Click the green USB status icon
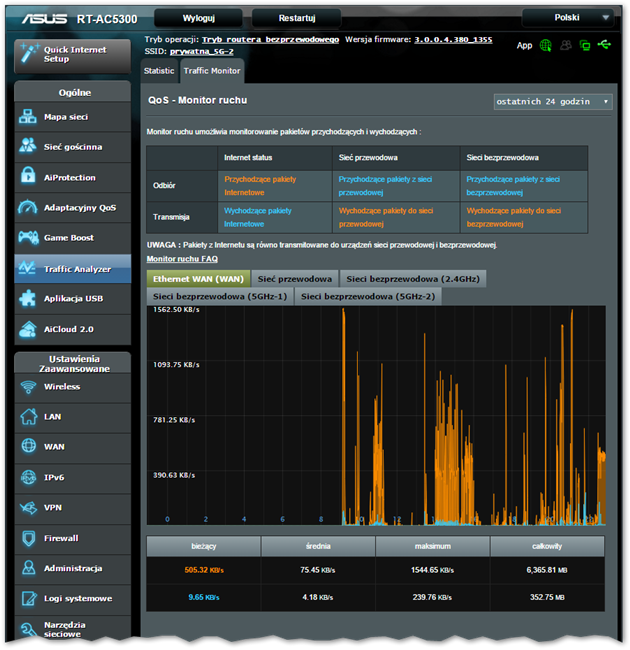 pyautogui.click(x=604, y=44)
